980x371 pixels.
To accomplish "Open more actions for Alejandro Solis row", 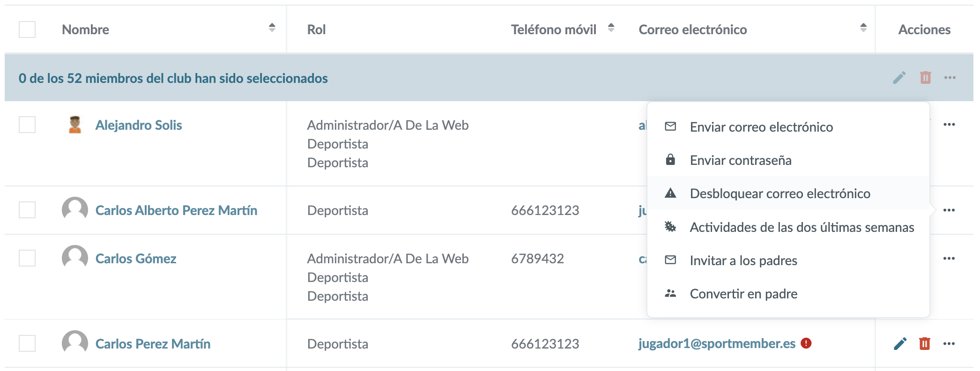I will (949, 125).
